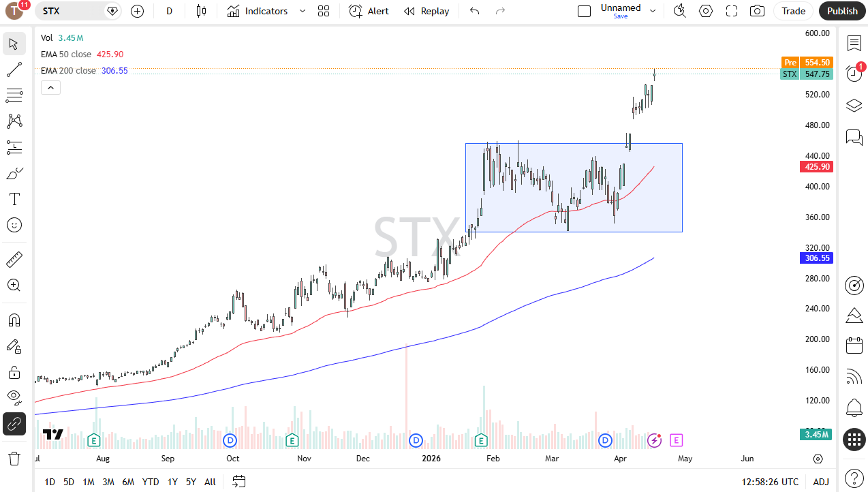868x492 pixels.
Task: Toggle the drawings link sync button
Action: [14, 424]
